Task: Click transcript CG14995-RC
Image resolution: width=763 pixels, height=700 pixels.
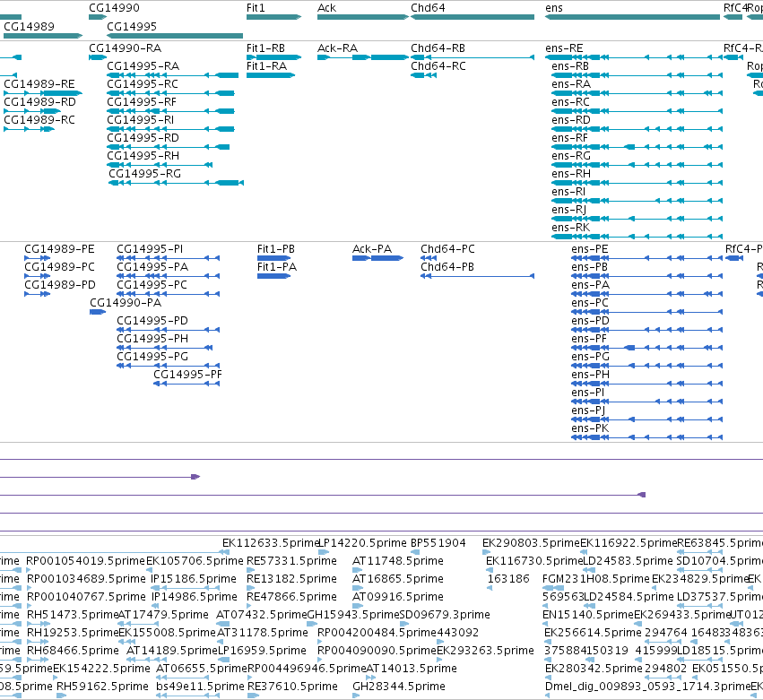Action: 143,84
